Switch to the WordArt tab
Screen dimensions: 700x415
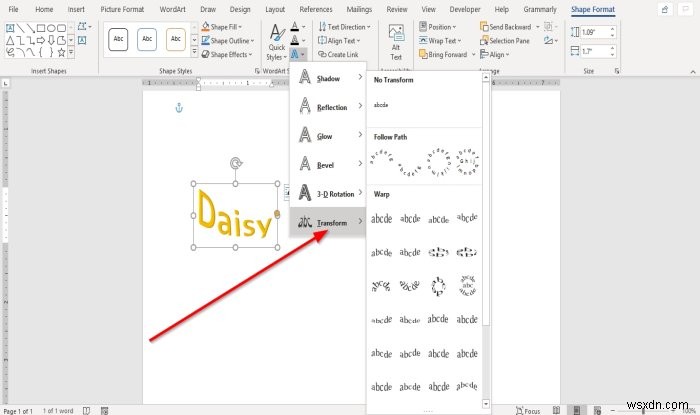pos(172,9)
